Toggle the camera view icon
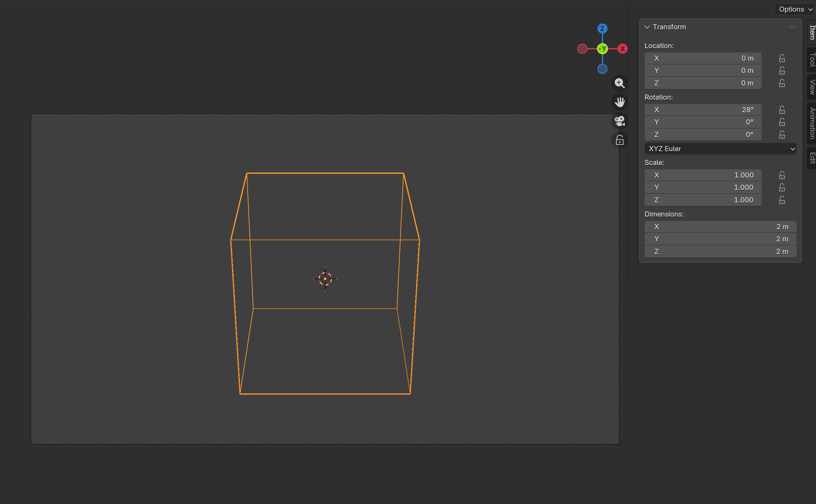 point(619,121)
